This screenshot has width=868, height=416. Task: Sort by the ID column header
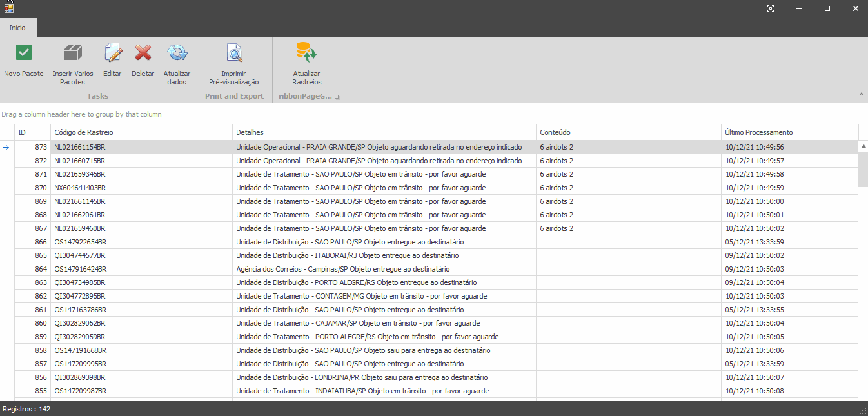coord(32,132)
